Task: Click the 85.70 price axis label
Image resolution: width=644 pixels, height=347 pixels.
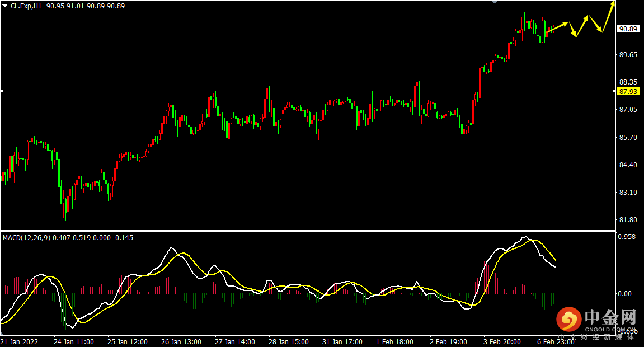Action: [628, 137]
